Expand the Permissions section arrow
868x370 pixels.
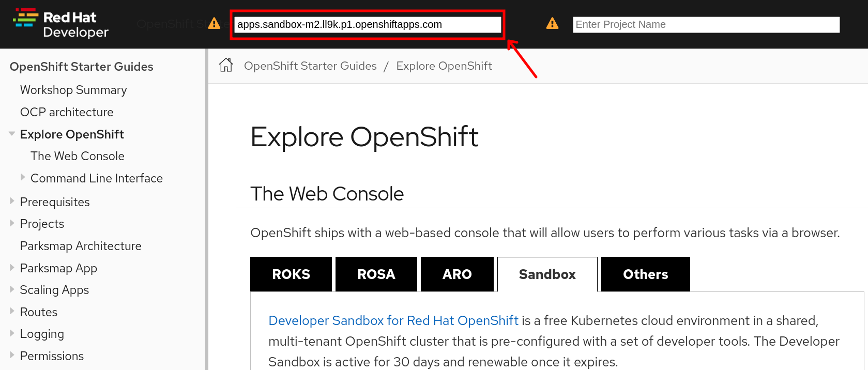point(12,355)
